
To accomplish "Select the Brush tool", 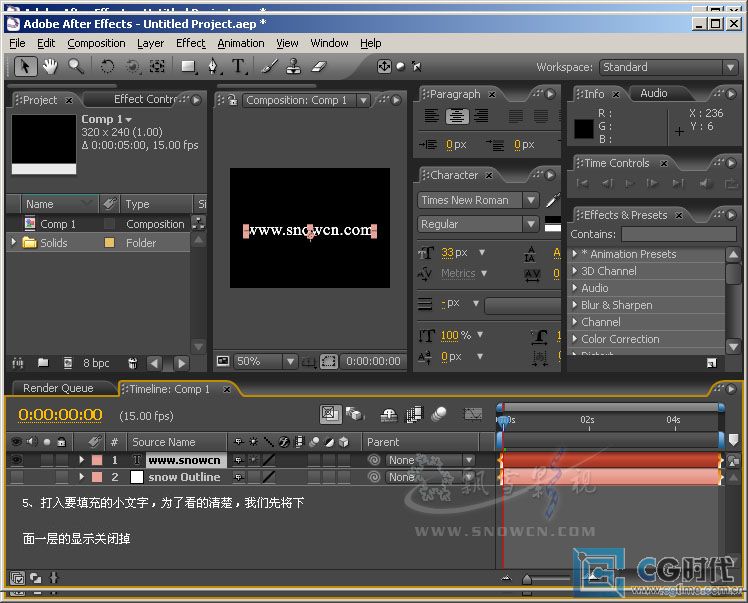I will coord(270,66).
